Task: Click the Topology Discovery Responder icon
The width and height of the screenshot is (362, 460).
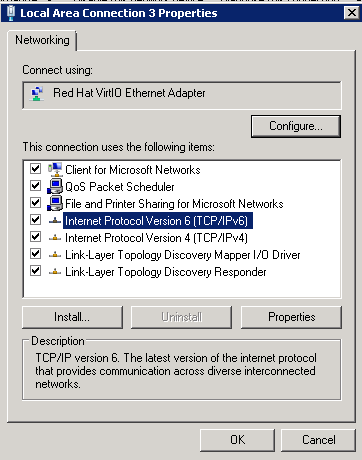Action: click(55, 272)
